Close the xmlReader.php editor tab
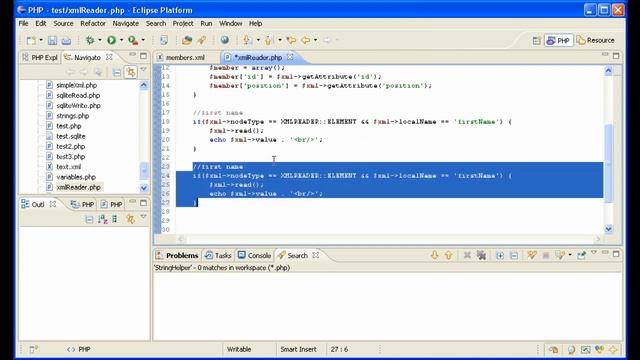 coord(290,57)
